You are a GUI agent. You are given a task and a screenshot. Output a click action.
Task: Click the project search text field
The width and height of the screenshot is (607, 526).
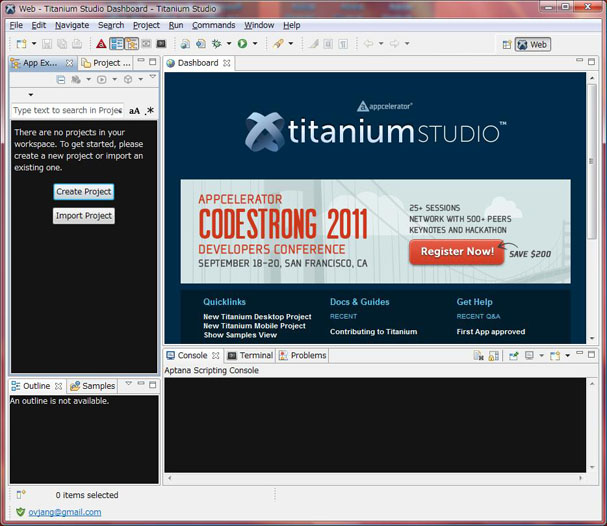coord(68,110)
